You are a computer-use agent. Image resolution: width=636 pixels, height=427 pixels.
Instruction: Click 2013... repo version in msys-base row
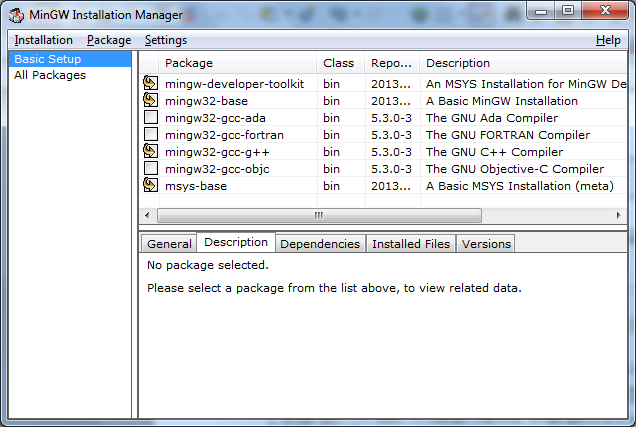[391, 186]
